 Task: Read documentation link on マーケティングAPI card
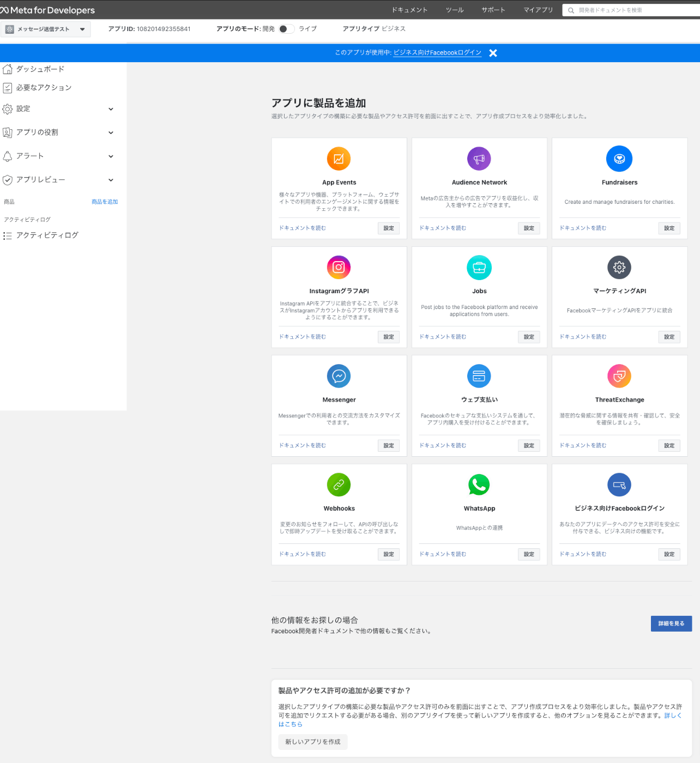[583, 337]
